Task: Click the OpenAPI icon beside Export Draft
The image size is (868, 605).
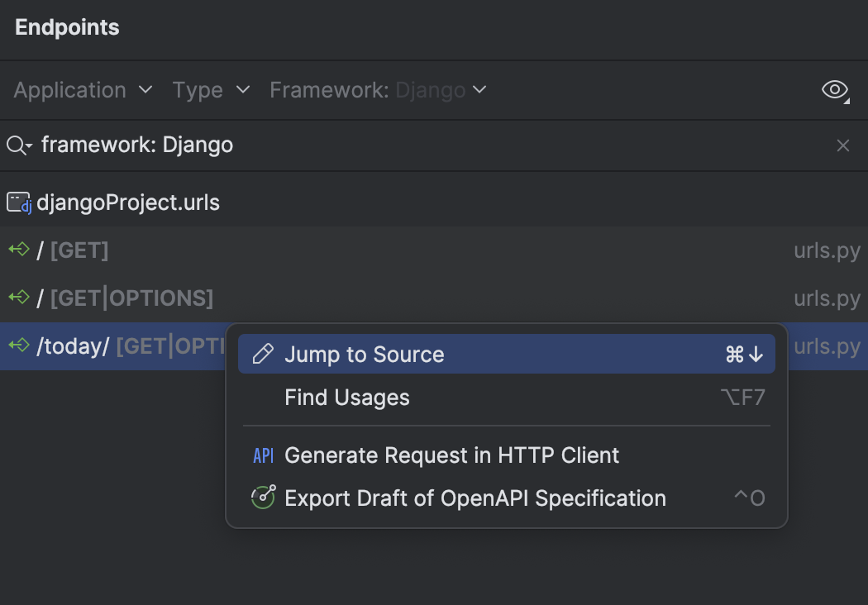Action: pyautogui.click(x=262, y=498)
